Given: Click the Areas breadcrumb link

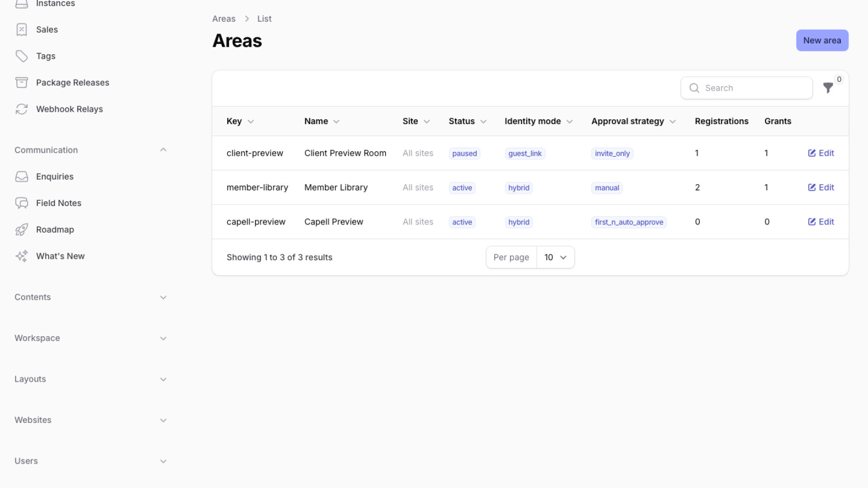Looking at the screenshot, I should point(224,19).
